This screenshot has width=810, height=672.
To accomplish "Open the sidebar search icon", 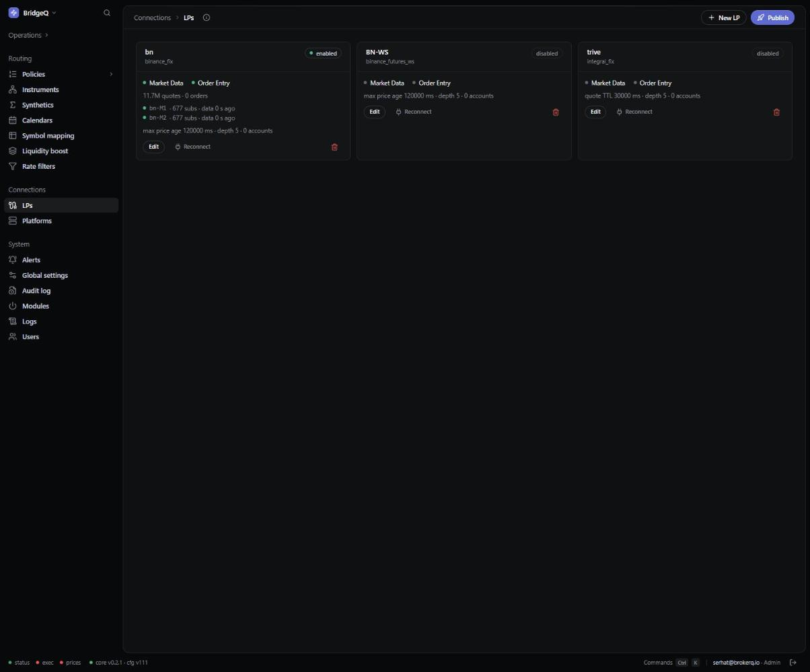I will point(107,13).
